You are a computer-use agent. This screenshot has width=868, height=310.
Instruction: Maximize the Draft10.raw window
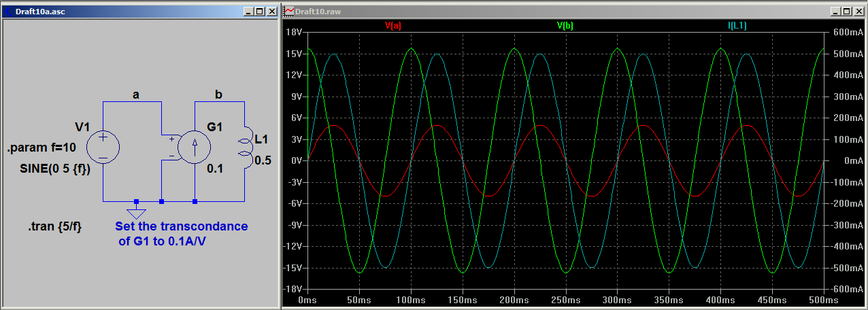click(846, 12)
